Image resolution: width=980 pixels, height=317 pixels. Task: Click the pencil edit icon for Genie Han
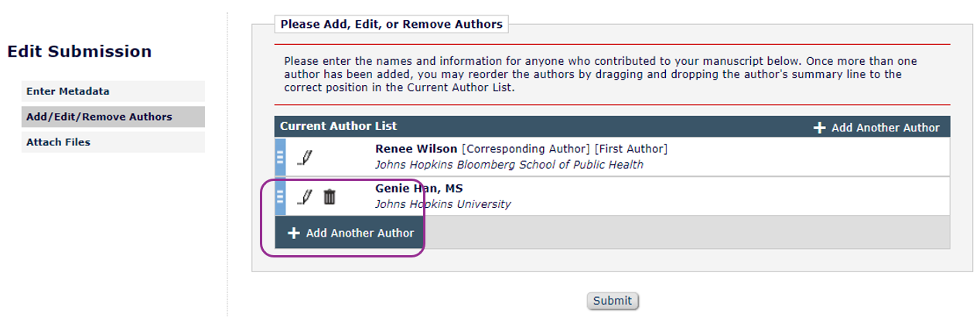305,197
